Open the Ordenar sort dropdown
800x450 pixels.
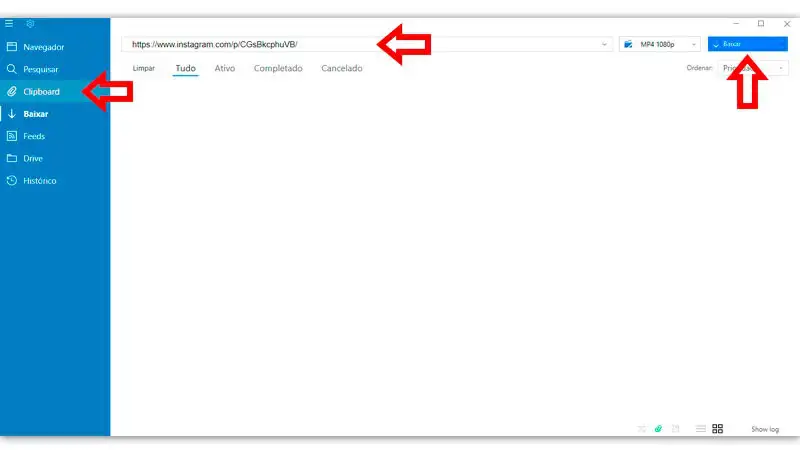[x=753, y=68]
